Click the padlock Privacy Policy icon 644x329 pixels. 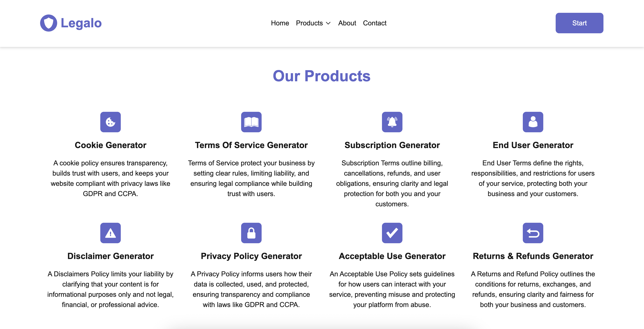coord(251,233)
